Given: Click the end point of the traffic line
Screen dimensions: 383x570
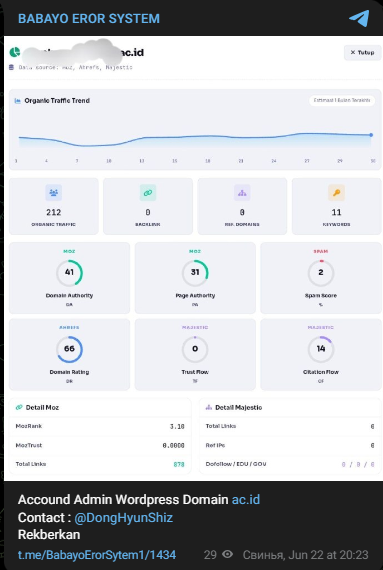Looking at the screenshot, I should click(x=371, y=135).
